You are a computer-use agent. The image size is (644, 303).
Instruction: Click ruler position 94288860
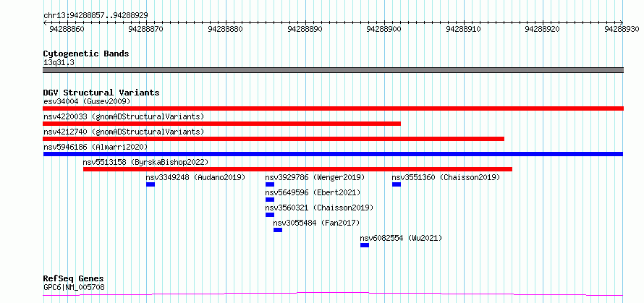(x=67, y=29)
